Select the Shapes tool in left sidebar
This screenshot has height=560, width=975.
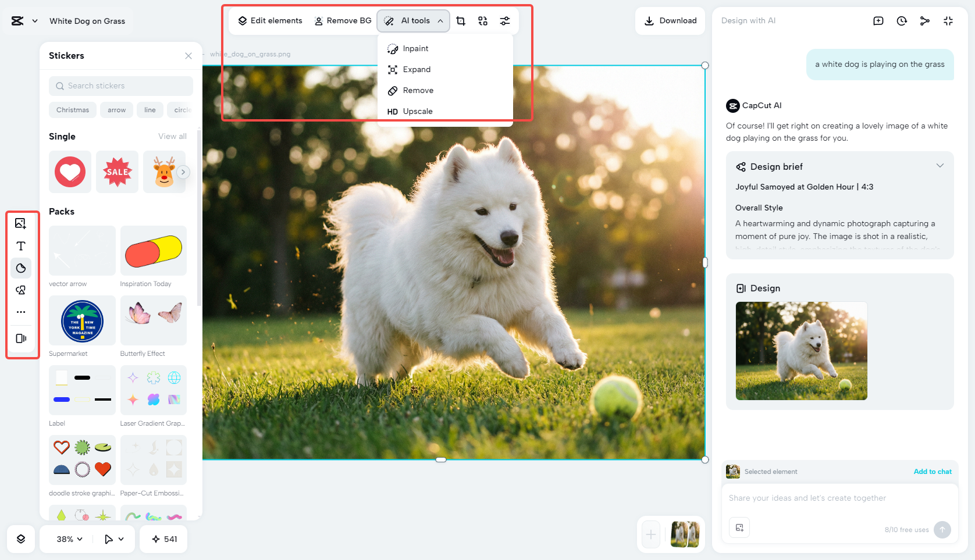coord(21,290)
